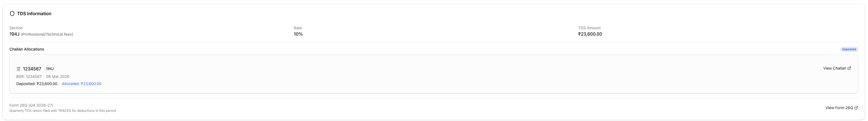
Task: Click the 194J badge on the challan row
Action: click(49, 69)
